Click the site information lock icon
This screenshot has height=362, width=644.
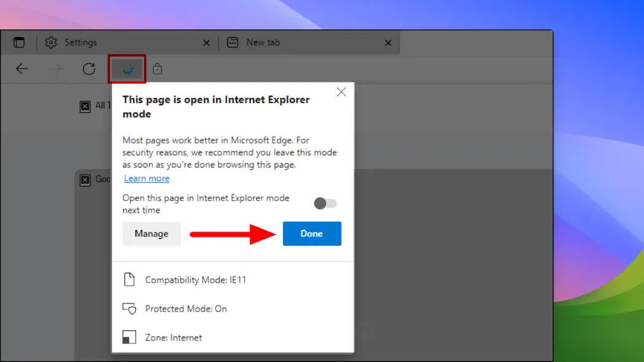[157, 69]
